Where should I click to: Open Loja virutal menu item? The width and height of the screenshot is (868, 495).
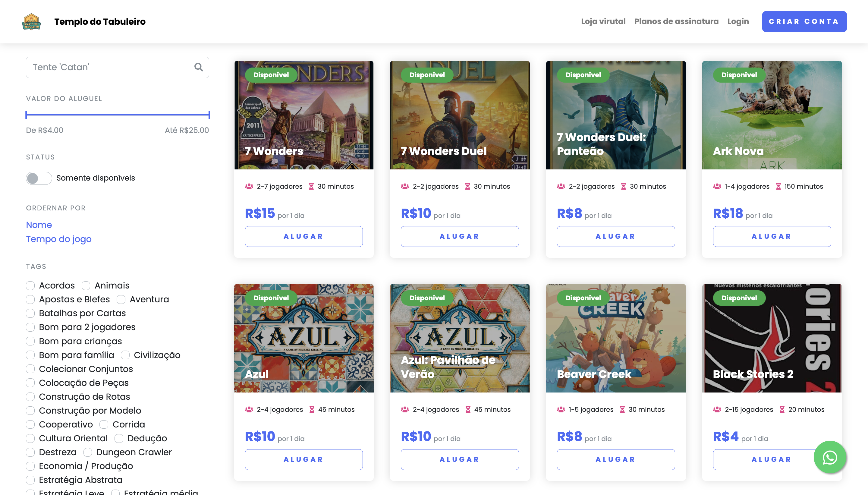(x=603, y=21)
